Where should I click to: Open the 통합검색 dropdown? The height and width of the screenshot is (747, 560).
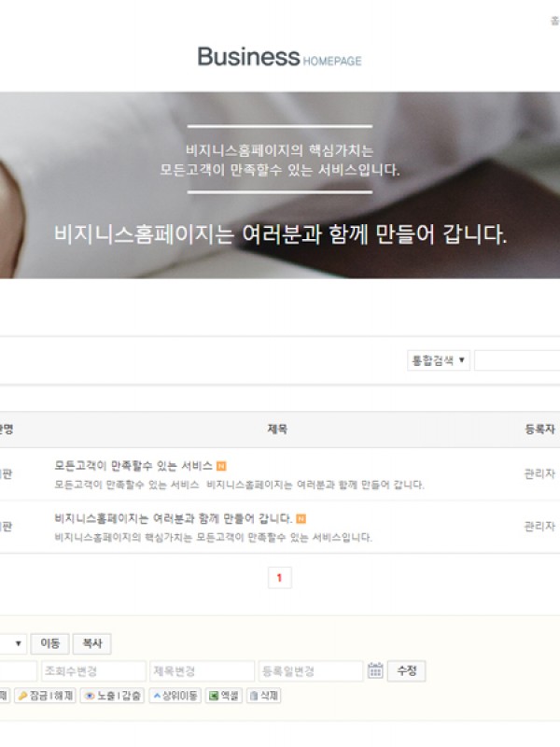tap(439, 360)
